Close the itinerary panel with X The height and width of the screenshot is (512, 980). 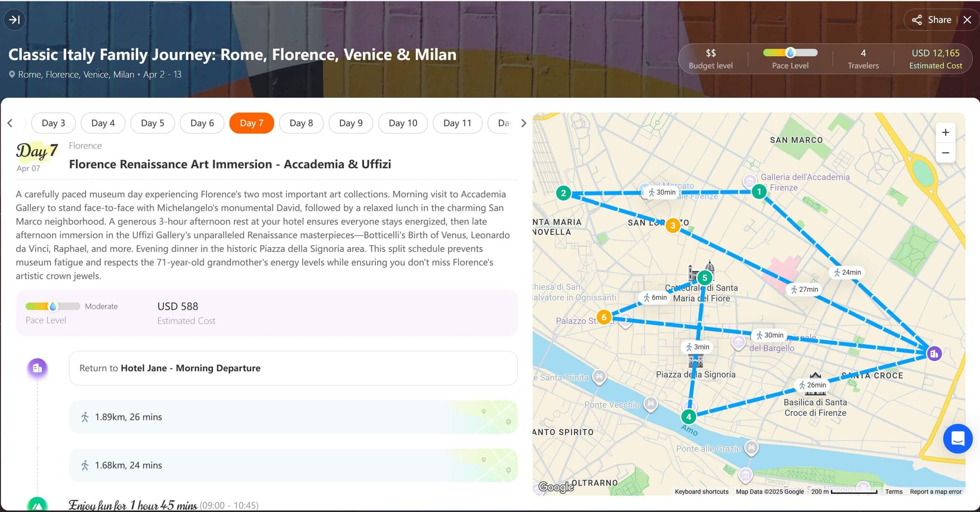(x=967, y=20)
